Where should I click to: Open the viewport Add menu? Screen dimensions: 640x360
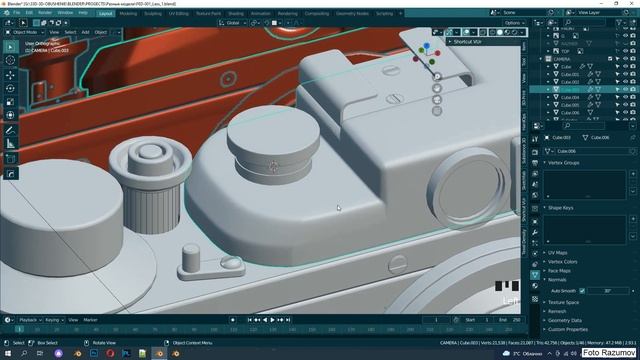[85, 32]
